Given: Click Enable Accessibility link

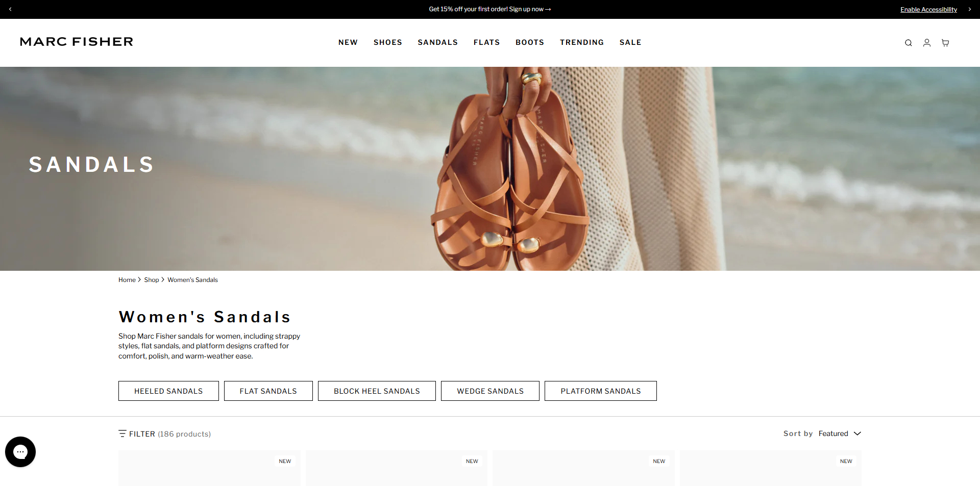Looking at the screenshot, I should (928, 10).
